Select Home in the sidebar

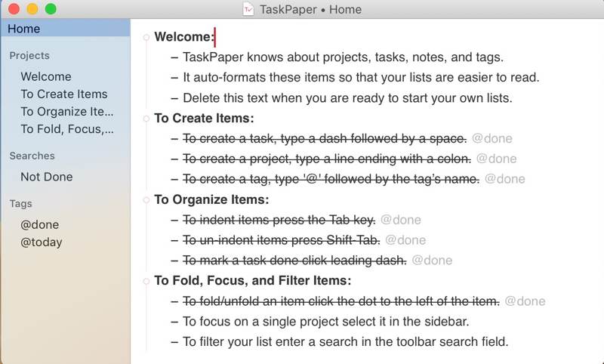click(x=65, y=29)
